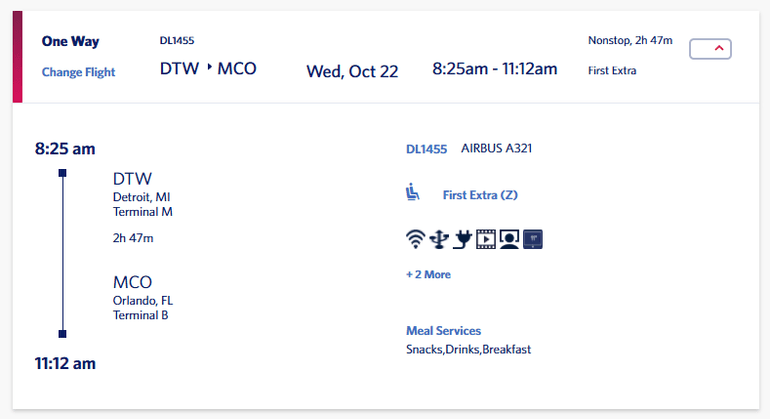
Task: Open the Meal Services link
Action: [x=443, y=331]
